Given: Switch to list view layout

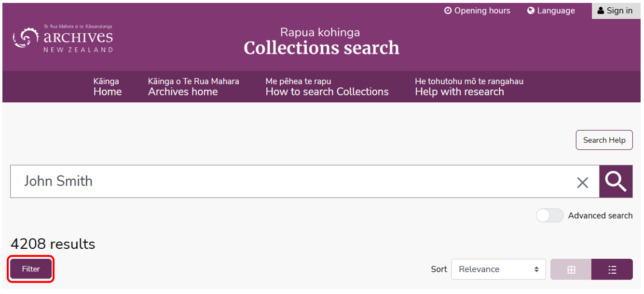Looking at the screenshot, I should [612, 269].
